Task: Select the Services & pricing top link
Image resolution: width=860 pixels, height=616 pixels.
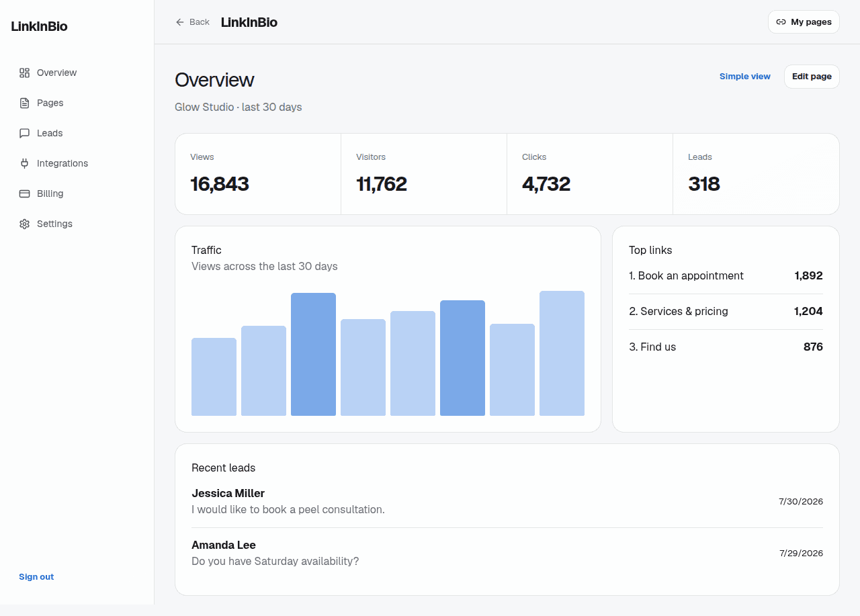Action: (x=679, y=312)
